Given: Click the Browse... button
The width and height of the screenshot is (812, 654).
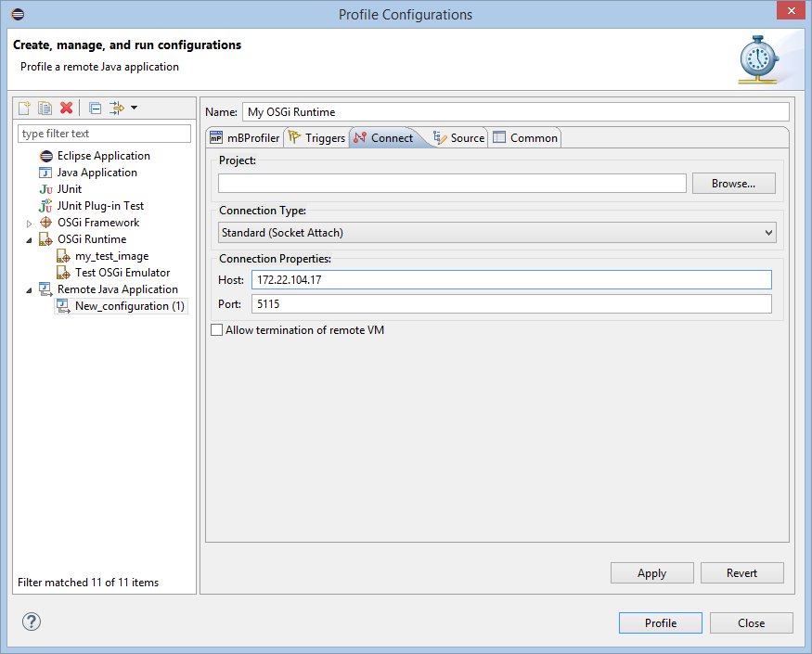Looking at the screenshot, I should (x=733, y=184).
